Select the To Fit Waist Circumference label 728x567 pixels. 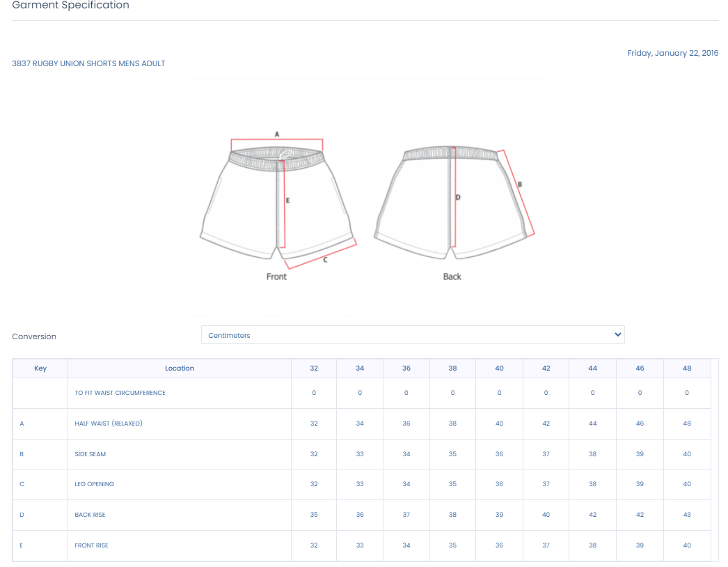click(120, 393)
